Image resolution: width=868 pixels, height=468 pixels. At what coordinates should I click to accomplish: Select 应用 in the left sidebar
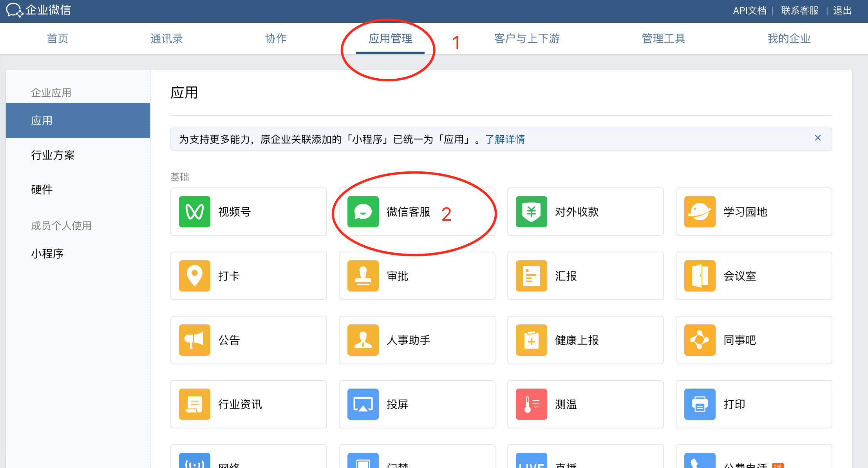78,121
